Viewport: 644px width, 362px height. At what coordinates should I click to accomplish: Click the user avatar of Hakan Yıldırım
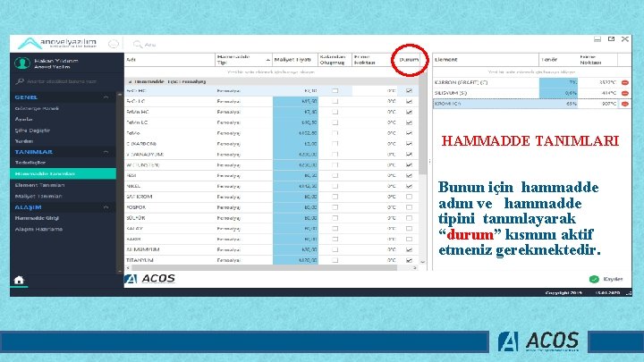(x=22, y=63)
